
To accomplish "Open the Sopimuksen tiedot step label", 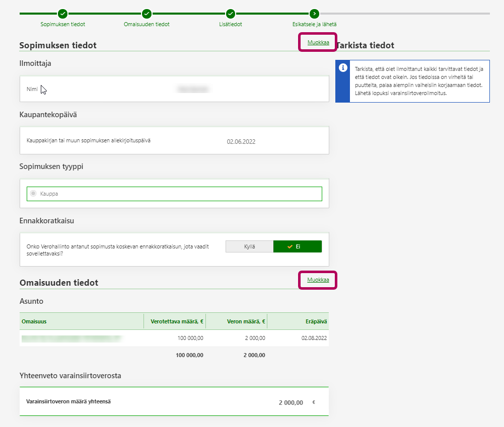I will [x=62, y=24].
